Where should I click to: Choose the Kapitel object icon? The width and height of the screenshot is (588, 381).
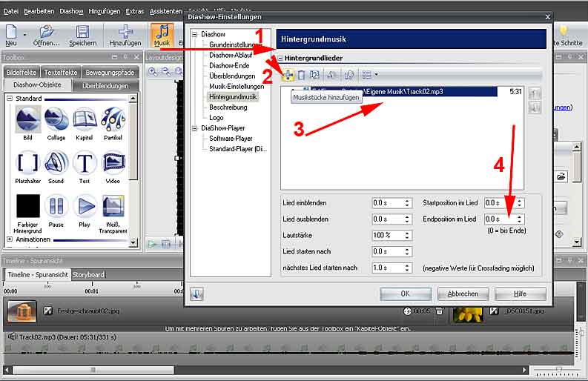click(85, 119)
